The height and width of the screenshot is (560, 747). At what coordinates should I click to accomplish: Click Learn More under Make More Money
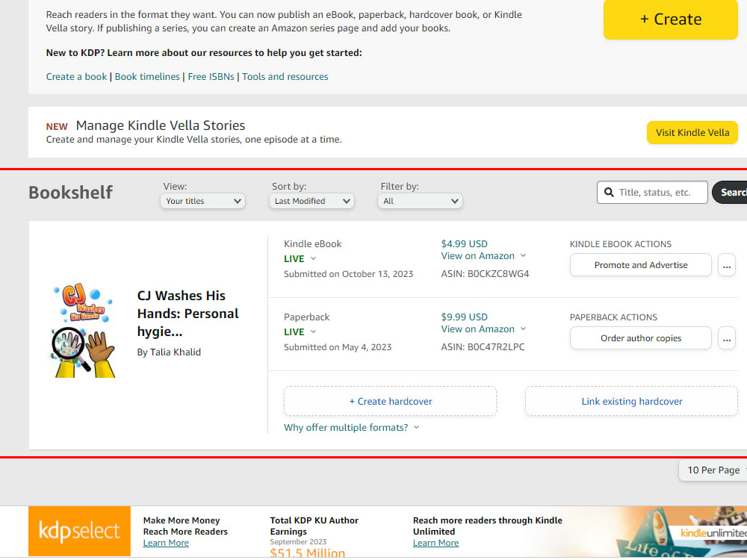pos(166,543)
